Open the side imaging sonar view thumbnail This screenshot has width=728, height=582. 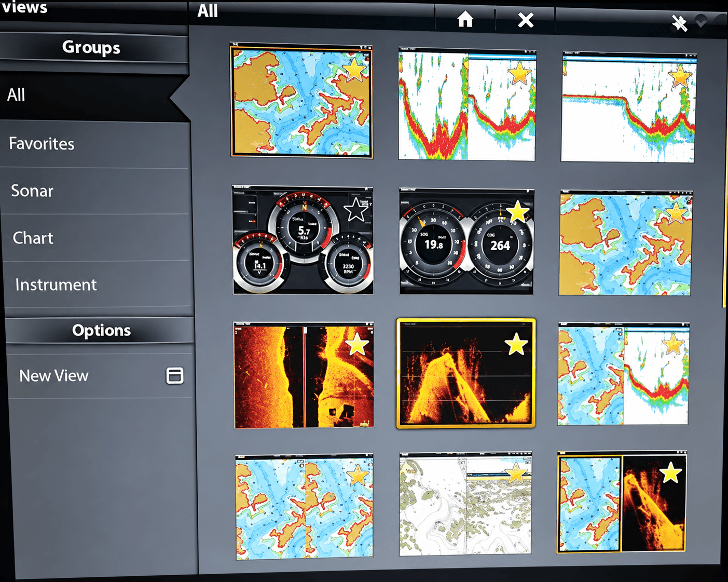click(x=304, y=375)
